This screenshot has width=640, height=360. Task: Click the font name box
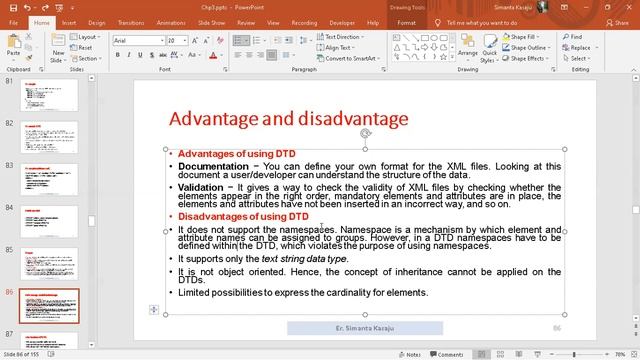[x=139, y=40]
